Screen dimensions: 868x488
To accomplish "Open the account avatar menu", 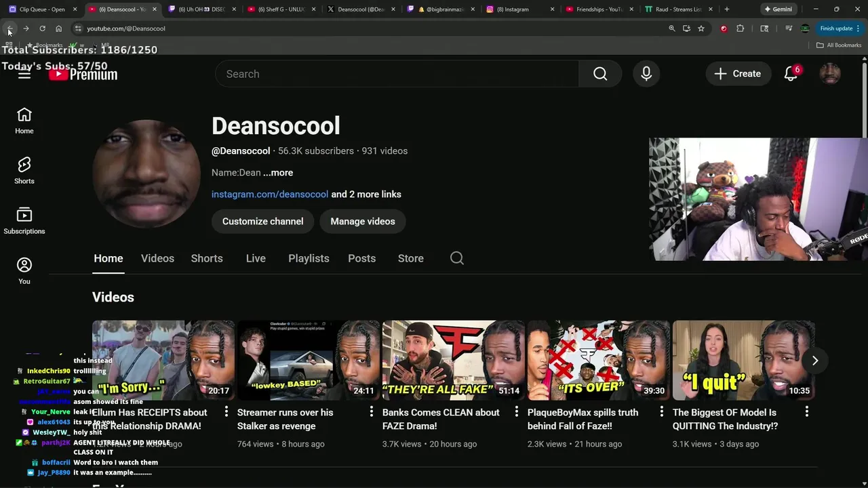I will [830, 74].
